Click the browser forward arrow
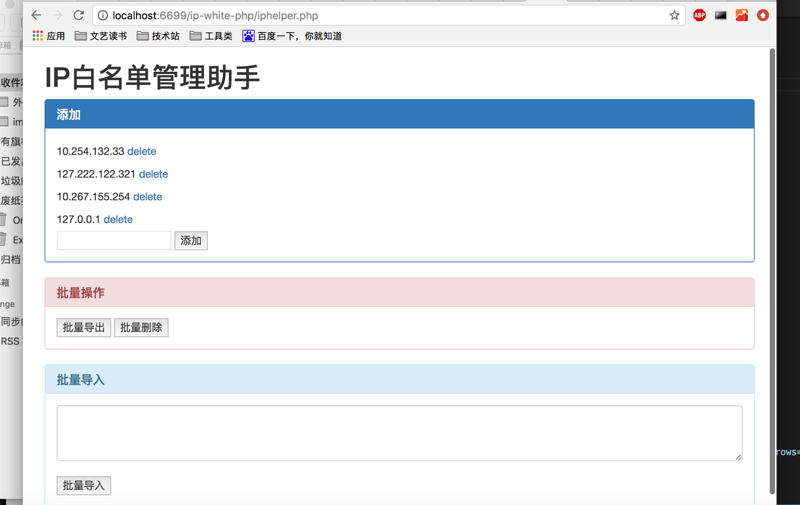 pyautogui.click(x=57, y=15)
